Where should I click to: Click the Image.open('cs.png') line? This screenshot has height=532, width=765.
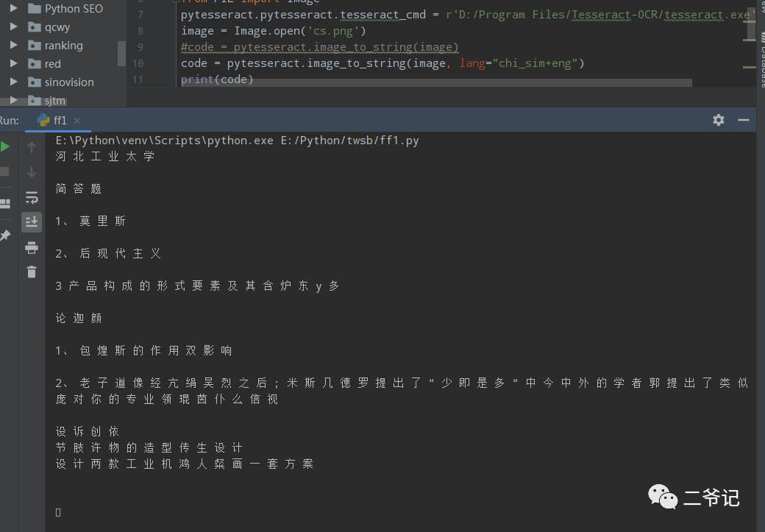(x=273, y=31)
